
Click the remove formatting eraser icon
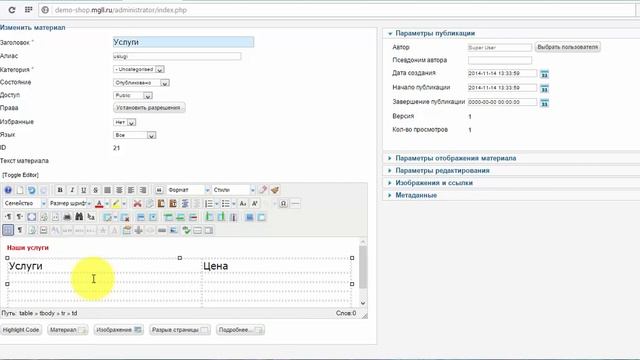(x=263, y=190)
